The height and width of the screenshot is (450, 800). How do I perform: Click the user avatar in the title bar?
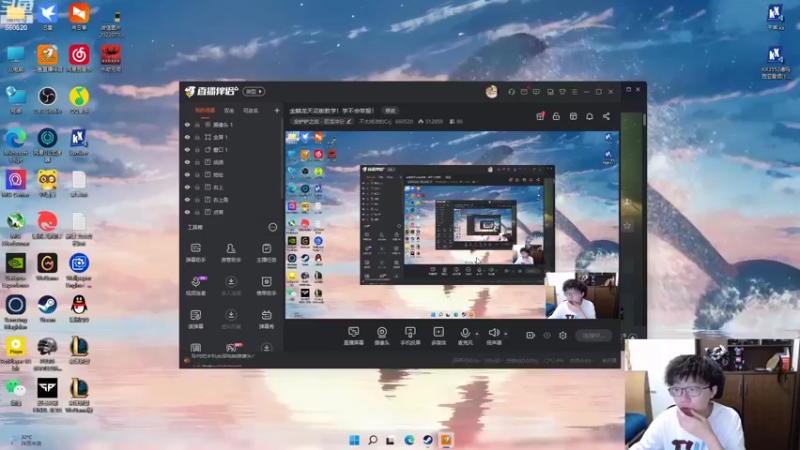pyautogui.click(x=491, y=92)
